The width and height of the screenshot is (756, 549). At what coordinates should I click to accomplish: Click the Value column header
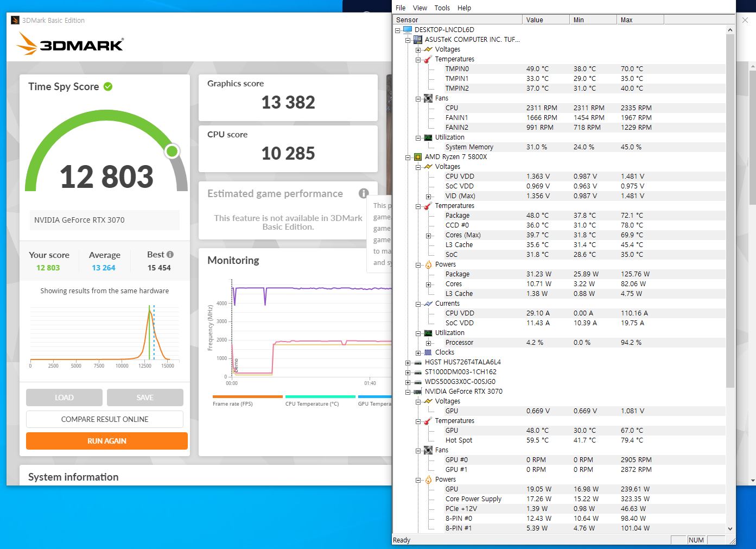pos(546,20)
